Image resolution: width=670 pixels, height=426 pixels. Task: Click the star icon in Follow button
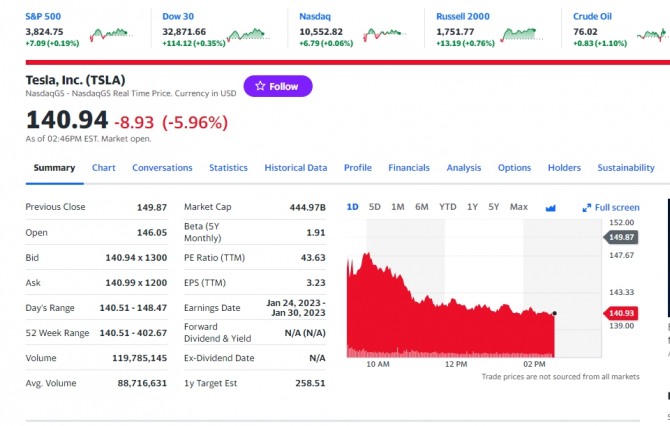coord(260,86)
